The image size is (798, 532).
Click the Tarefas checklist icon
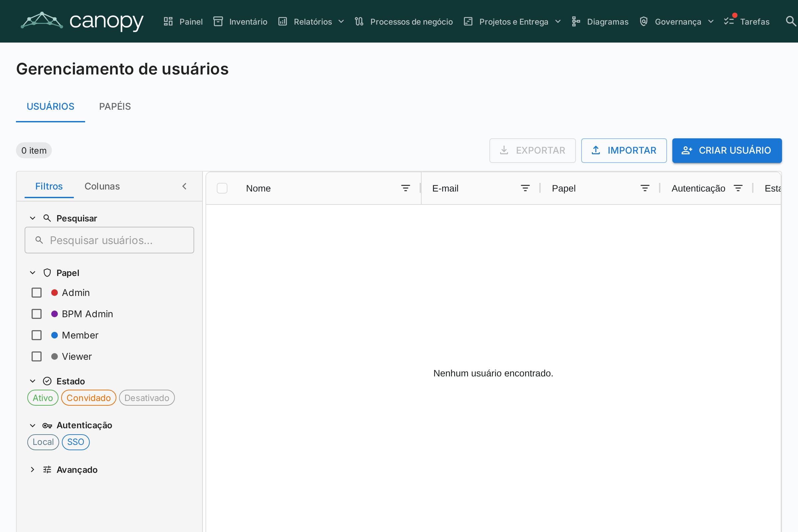tap(729, 21)
